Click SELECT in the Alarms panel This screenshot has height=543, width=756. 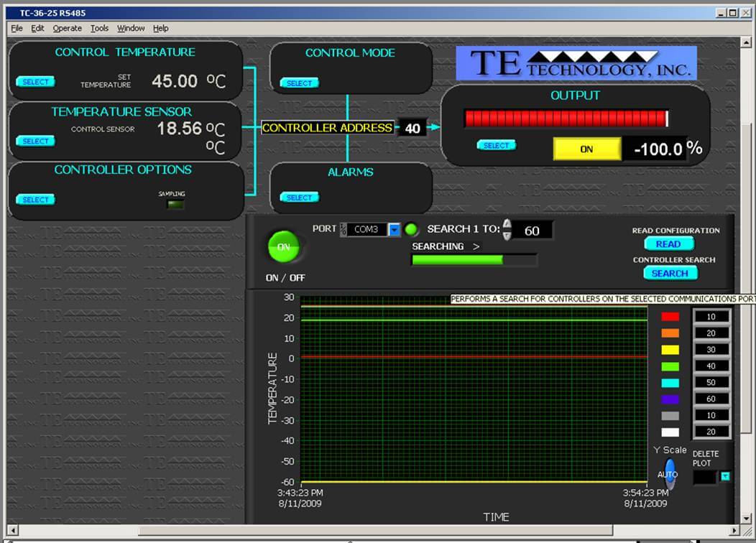(x=298, y=197)
